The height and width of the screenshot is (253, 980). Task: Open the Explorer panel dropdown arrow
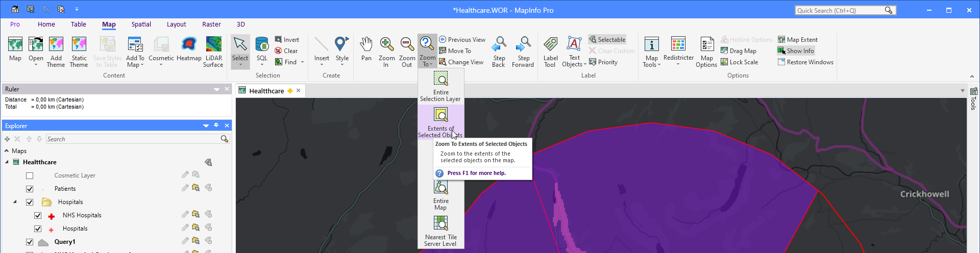pos(206,125)
